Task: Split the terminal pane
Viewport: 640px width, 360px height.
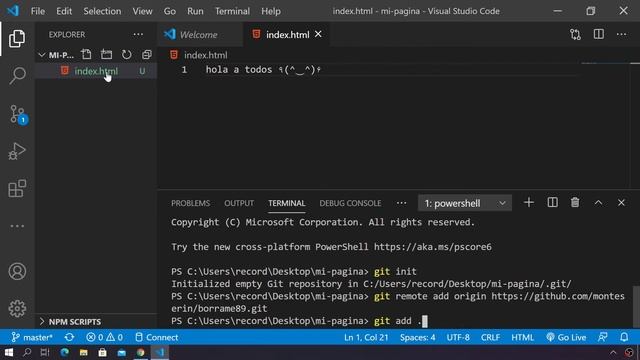Action: tap(552, 203)
